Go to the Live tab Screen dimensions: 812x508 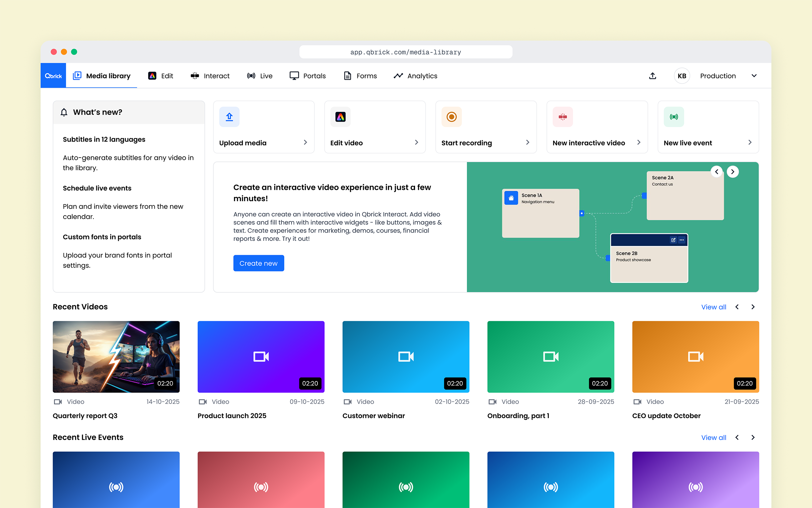pyautogui.click(x=259, y=76)
